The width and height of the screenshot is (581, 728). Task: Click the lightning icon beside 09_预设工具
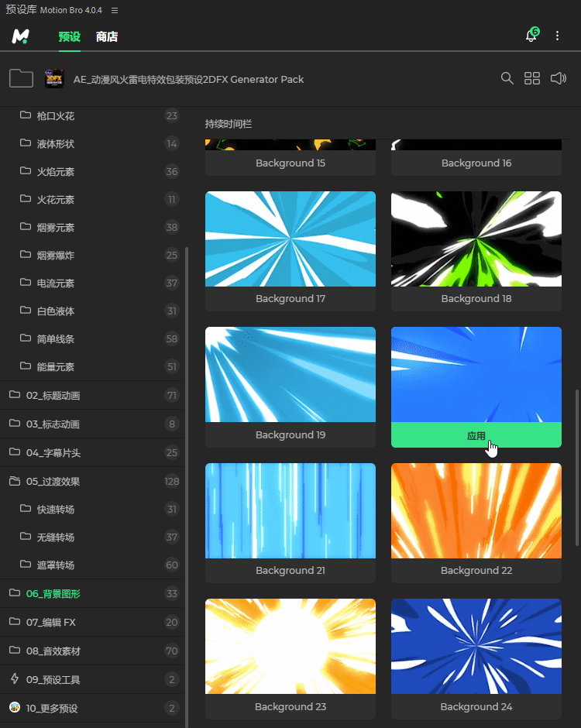[x=15, y=678]
